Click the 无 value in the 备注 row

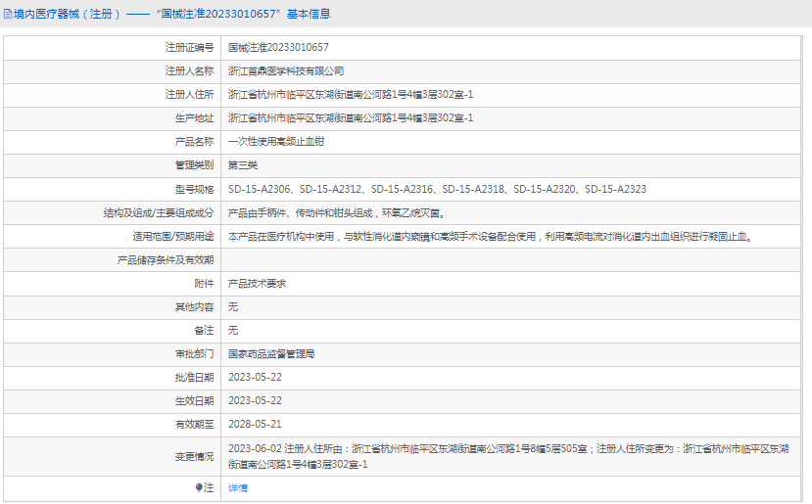(x=233, y=331)
